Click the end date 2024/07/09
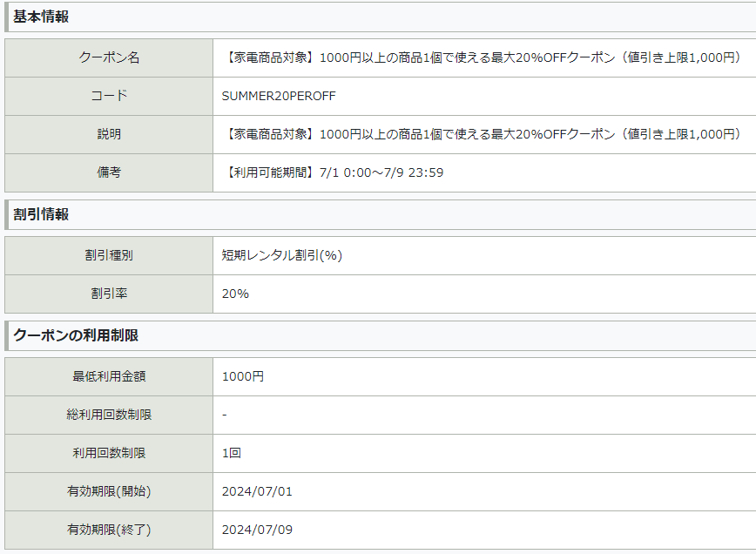Screen dimensions: 756x554 257,530
